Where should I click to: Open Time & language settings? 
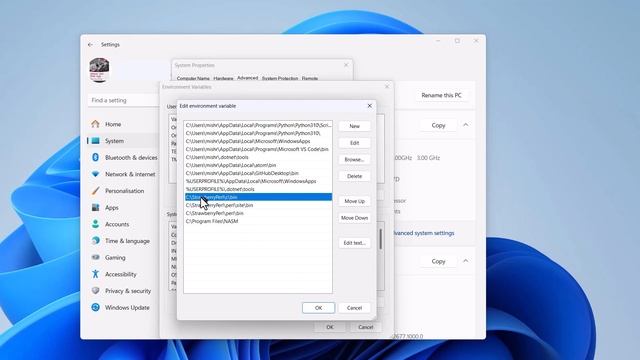(x=127, y=241)
